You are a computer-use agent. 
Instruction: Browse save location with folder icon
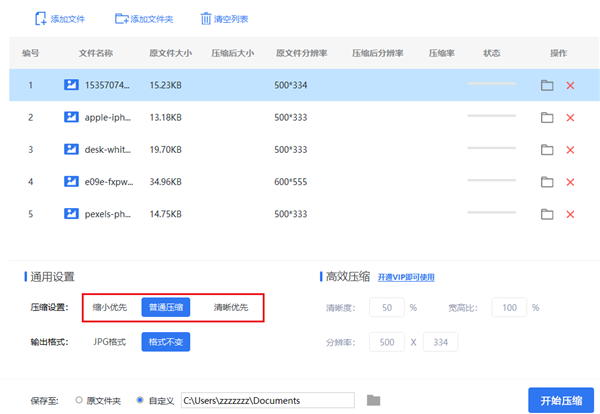[373, 400]
